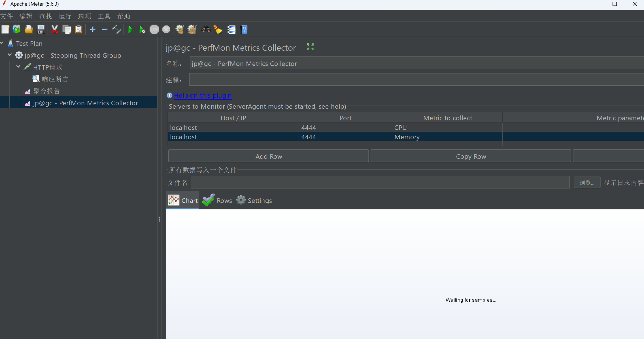Screen dimensions: 644x339
Task: Click the New test plan icon
Action: pyautogui.click(x=5, y=29)
